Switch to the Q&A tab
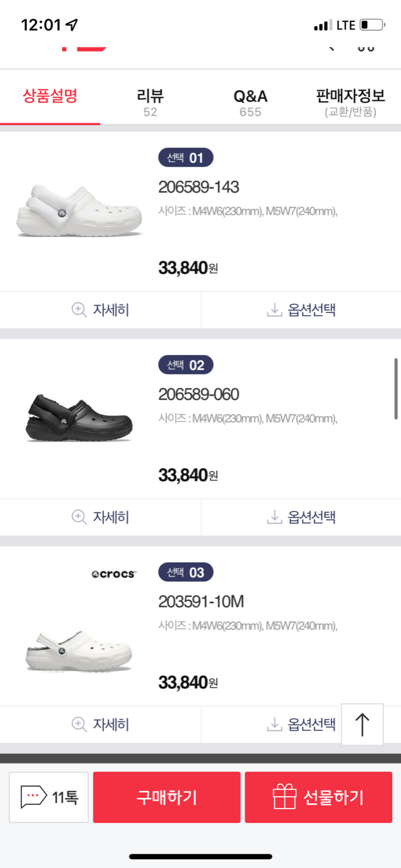 click(251, 102)
